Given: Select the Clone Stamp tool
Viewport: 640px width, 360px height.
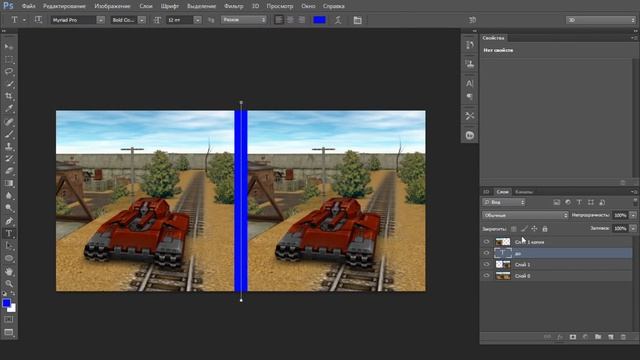Looking at the screenshot, I should tap(9, 146).
